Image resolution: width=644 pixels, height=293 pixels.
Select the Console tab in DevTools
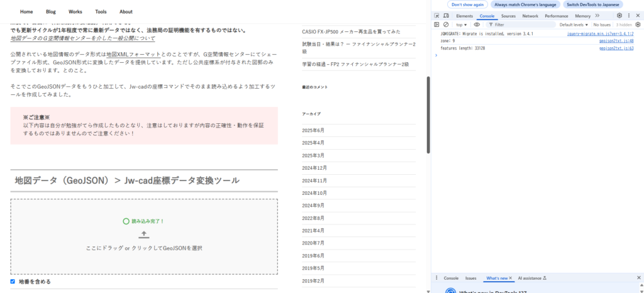tap(487, 16)
